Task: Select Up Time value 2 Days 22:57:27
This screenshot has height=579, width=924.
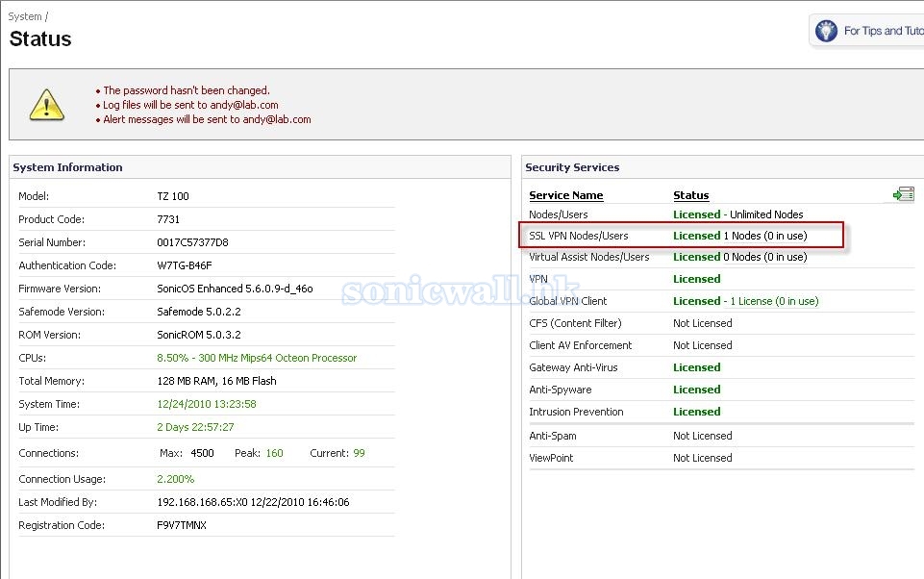Action: (195, 427)
